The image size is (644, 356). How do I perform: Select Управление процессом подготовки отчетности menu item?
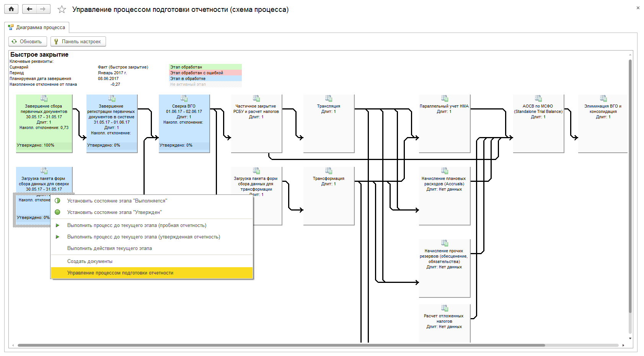120,273
